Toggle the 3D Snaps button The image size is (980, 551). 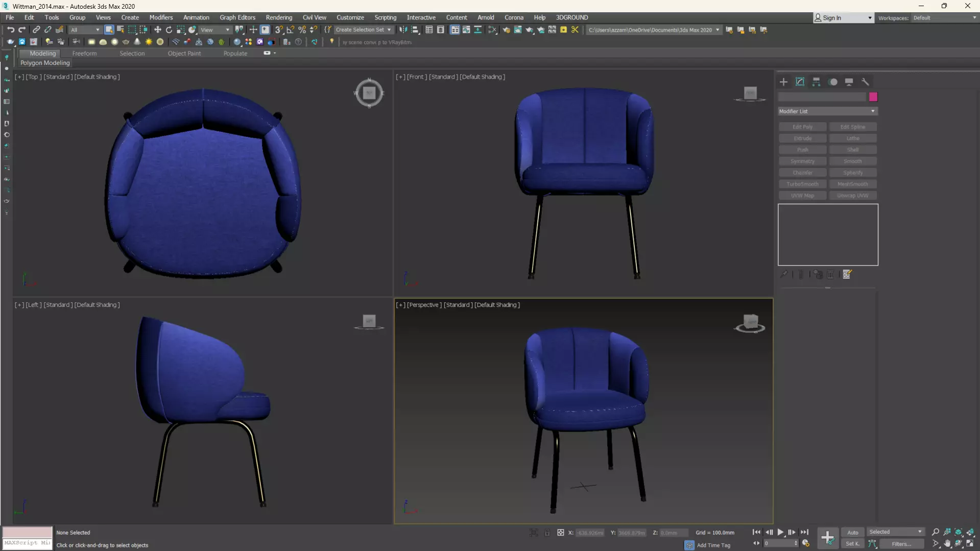coord(279,30)
